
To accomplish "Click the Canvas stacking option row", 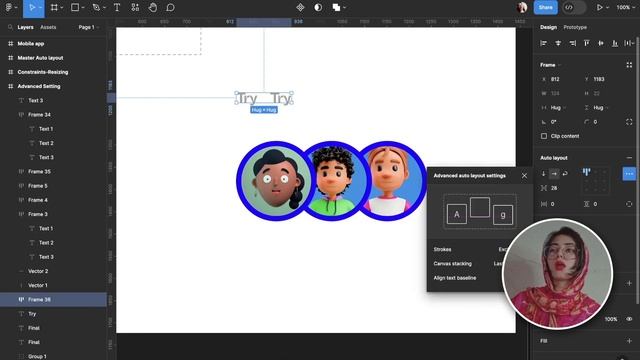I will point(469,264).
